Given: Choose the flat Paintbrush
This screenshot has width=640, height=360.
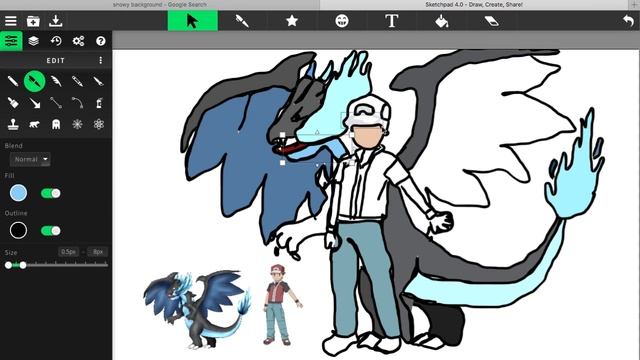Looking at the screenshot, I should [13, 103].
